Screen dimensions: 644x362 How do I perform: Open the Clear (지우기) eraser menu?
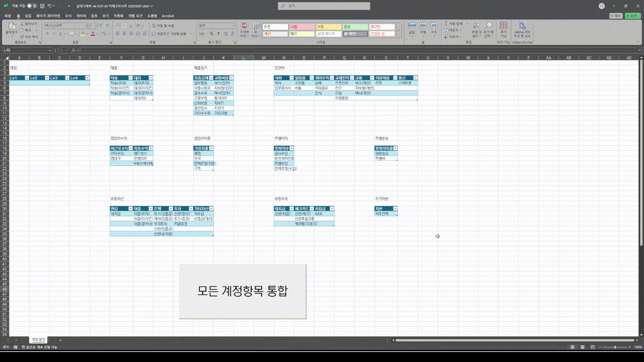point(453,37)
